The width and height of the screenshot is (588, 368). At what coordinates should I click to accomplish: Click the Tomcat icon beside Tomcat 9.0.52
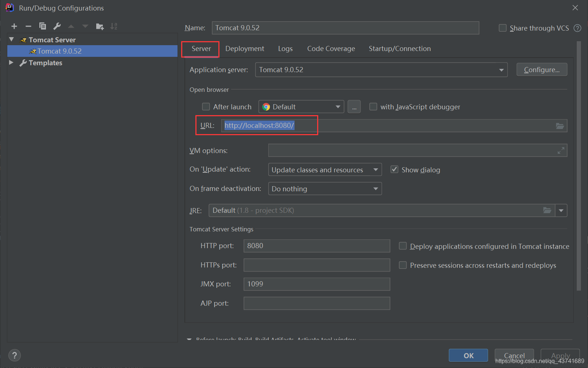[33, 51]
